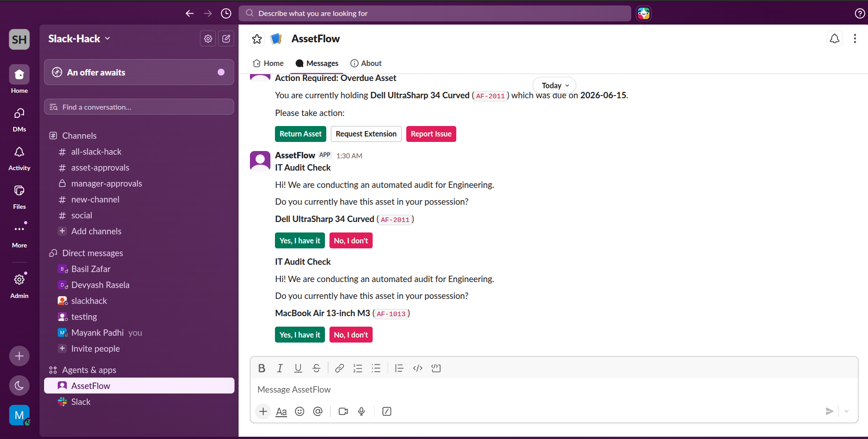Apply bold formatting

click(262, 368)
